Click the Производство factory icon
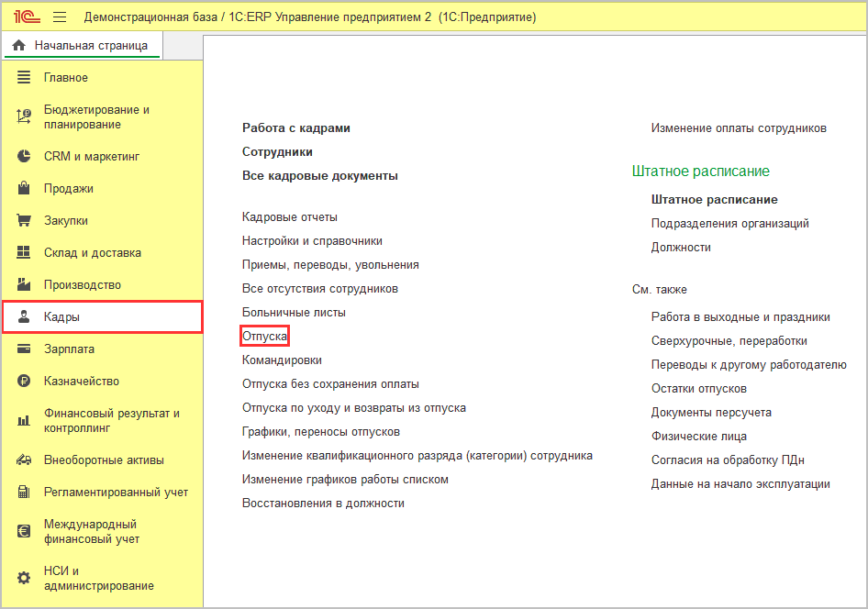 tap(25, 285)
